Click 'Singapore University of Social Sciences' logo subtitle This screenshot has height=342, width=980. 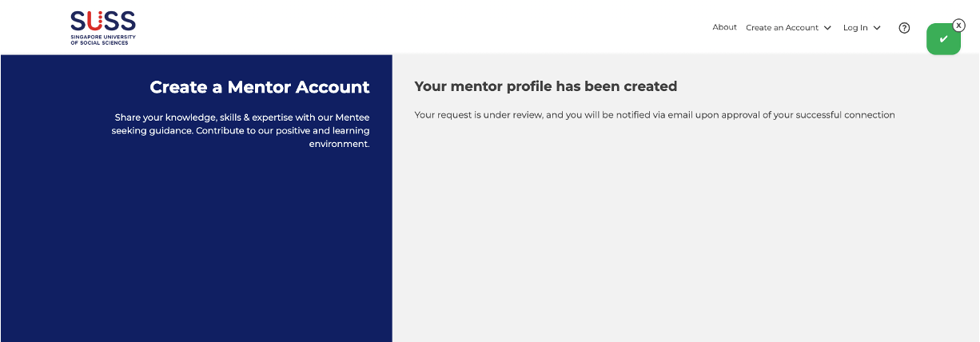102,39
